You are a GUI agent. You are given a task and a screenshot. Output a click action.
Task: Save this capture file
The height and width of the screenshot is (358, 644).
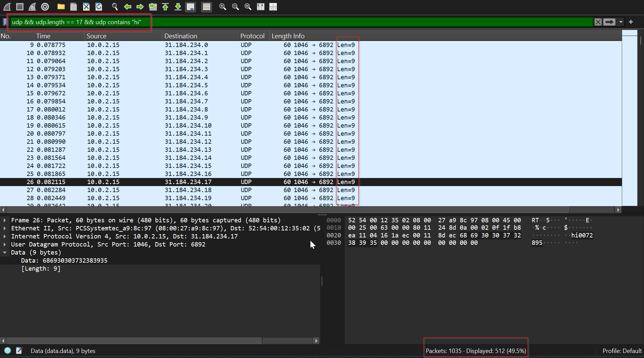click(x=74, y=7)
